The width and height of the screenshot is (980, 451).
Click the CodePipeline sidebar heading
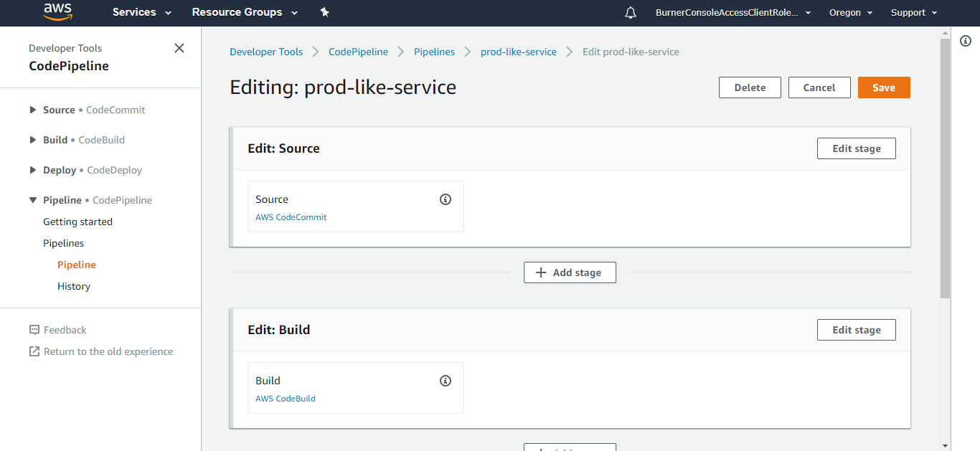(69, 66)
